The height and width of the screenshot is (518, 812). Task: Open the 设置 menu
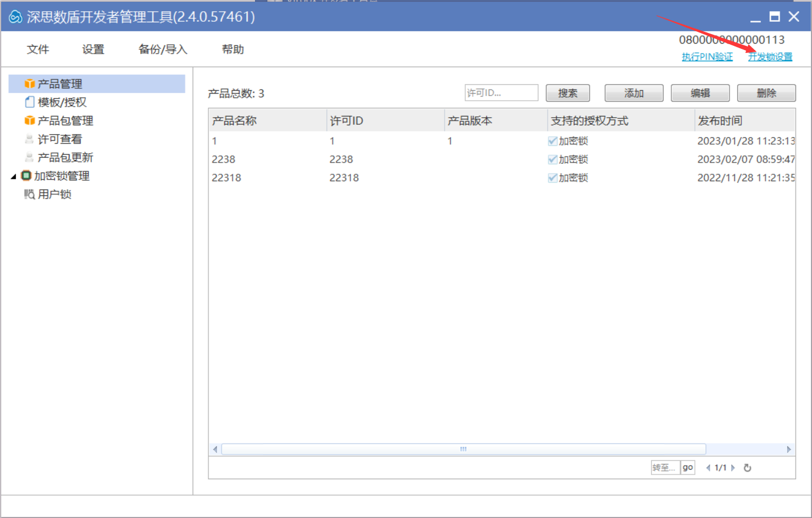93,49
